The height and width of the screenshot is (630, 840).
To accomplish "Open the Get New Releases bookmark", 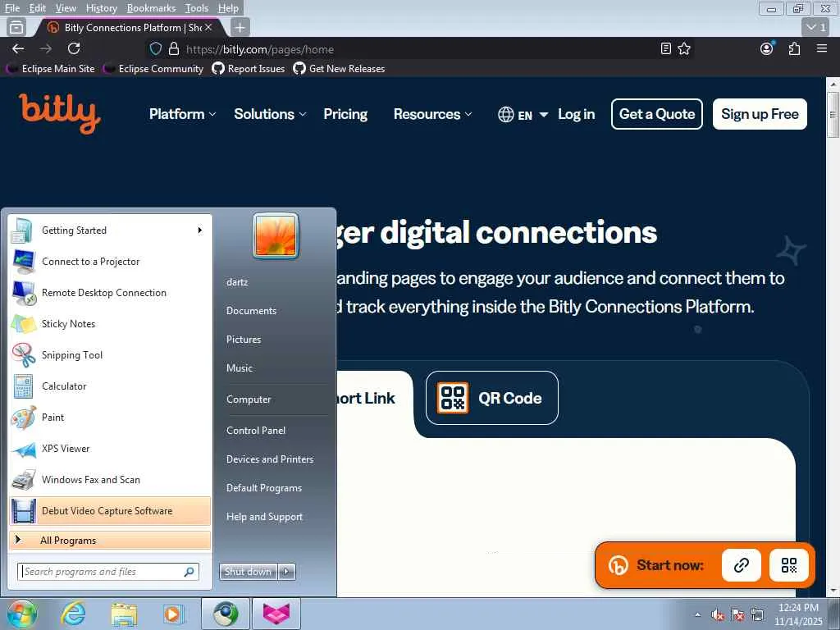I will coord(339,69).
